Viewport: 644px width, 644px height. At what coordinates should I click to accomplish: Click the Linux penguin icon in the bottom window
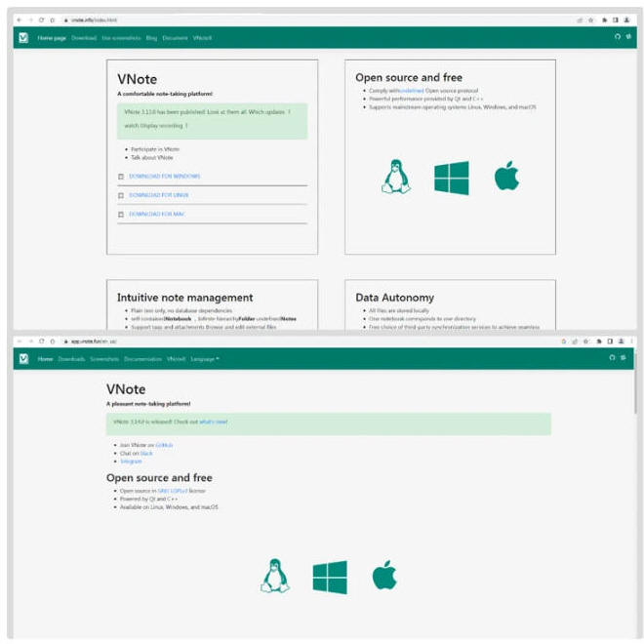pyautogui.click(x=275, y=576)
